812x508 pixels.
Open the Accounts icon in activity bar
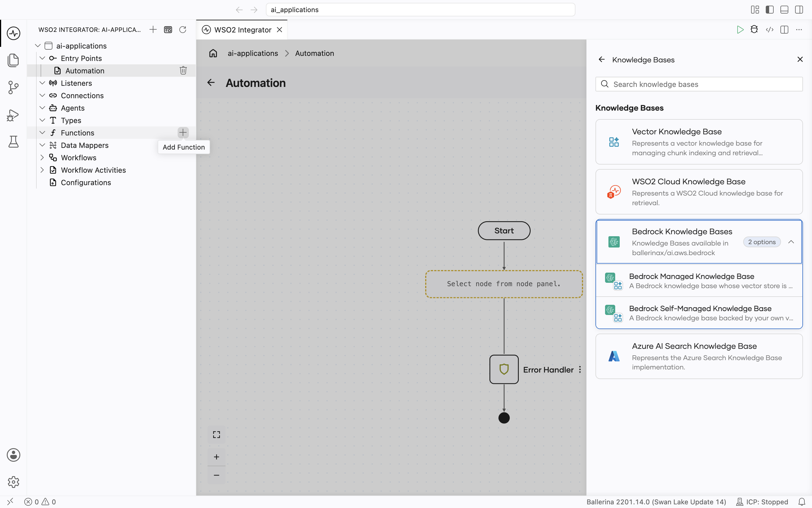[x=14, y=455]
